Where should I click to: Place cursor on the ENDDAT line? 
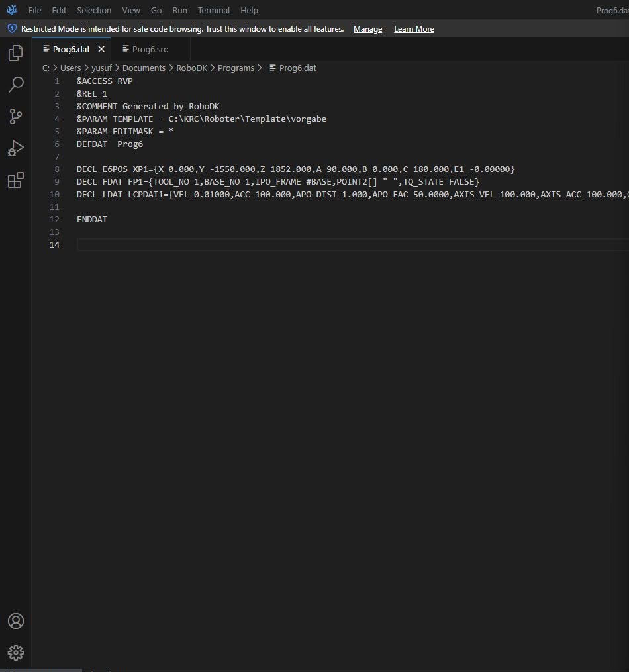(92, 219)
